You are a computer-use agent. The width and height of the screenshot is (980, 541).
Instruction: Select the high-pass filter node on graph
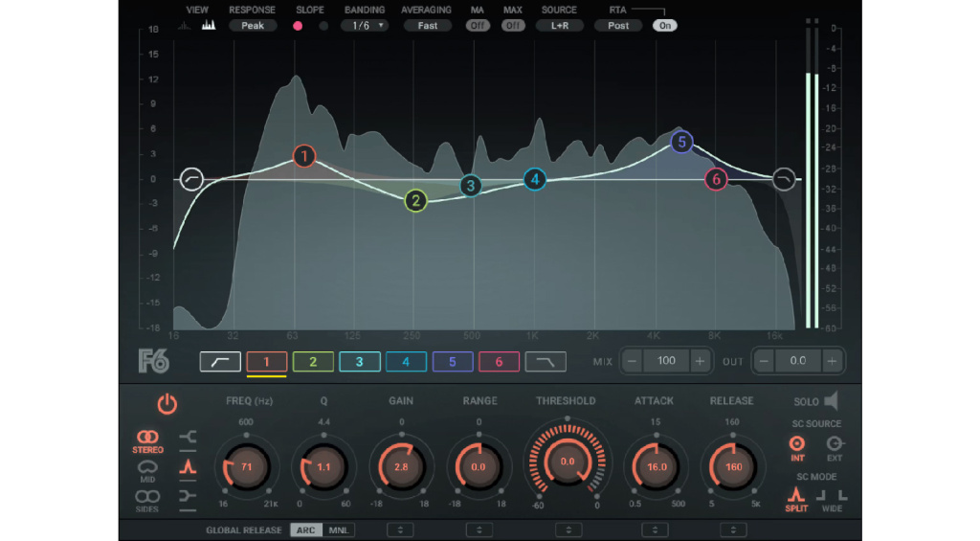click(191, 179)
